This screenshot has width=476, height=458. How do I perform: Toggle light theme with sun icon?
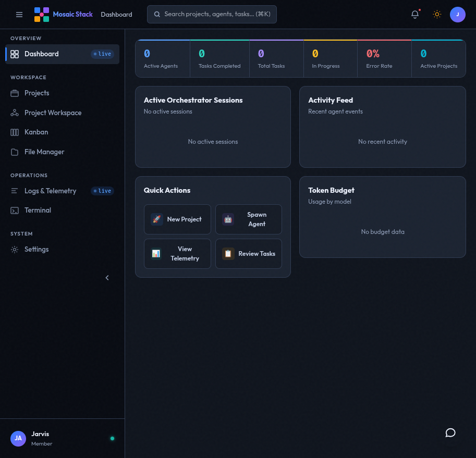[x=437, y=15]
